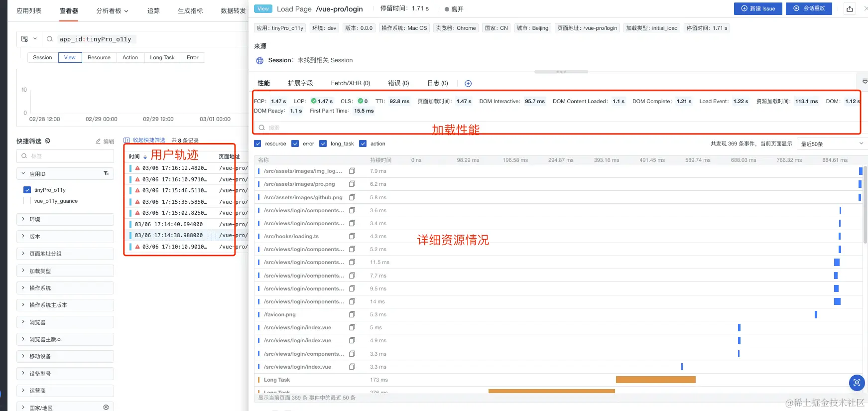This screenshot has height=411, width=868.
Task: Click the gear icon in 国家/地区 row
Action: (106, 408)
